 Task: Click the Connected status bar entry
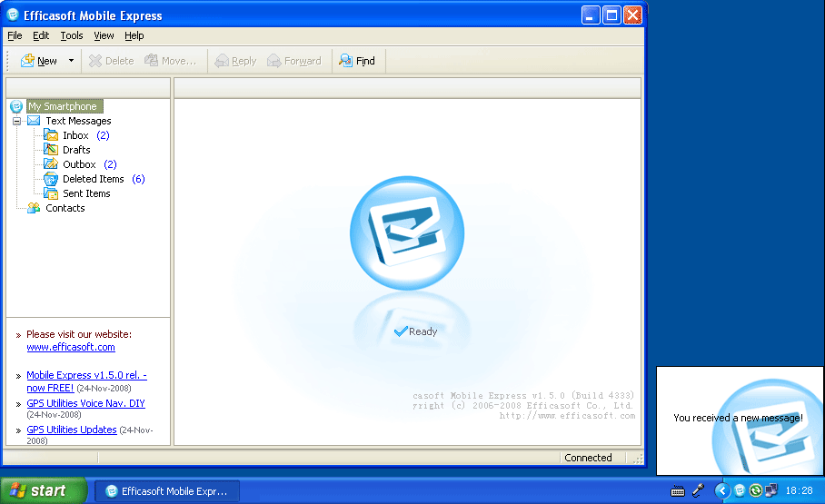pos(588,458)
